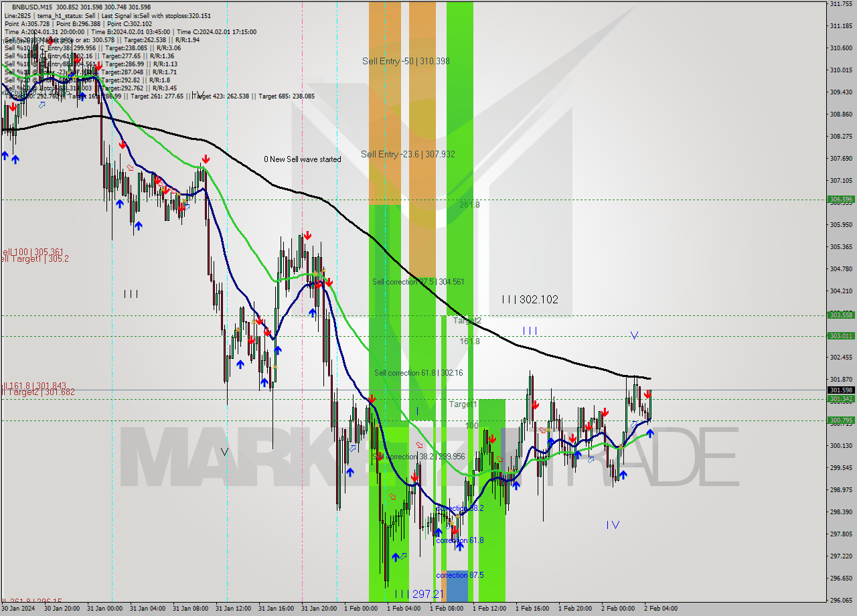Select the '0 New Sell wave started' annotation
857x616 pixels.
point(302,159)
